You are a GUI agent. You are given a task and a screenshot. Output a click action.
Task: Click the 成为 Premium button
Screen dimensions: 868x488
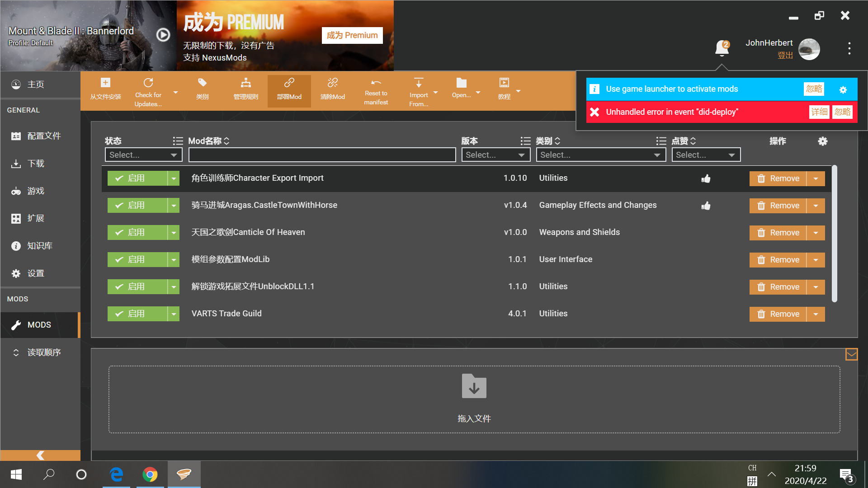pos(352,35)
